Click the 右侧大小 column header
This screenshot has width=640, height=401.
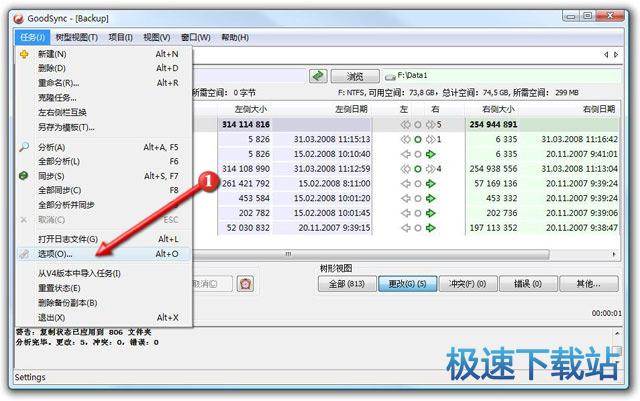point(498,109)
